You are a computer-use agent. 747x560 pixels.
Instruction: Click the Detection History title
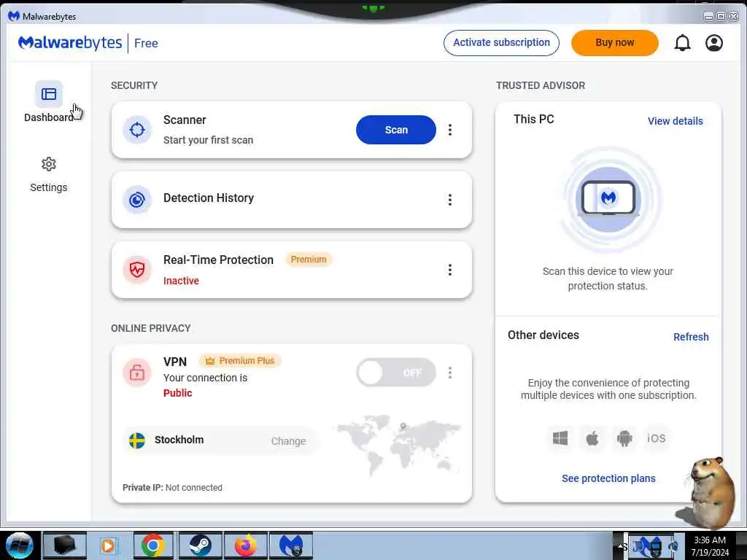pyautogui.click(x=209, y=198)
